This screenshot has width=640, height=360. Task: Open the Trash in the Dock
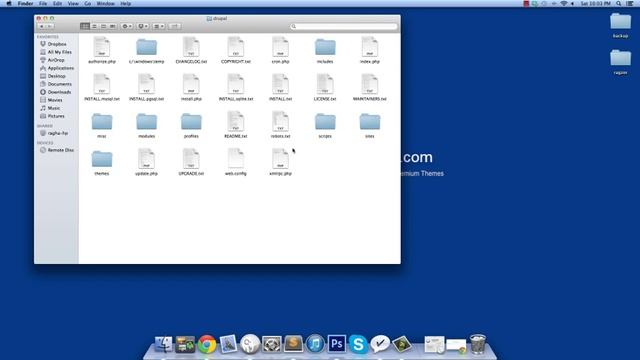click(x=478, y=344)
